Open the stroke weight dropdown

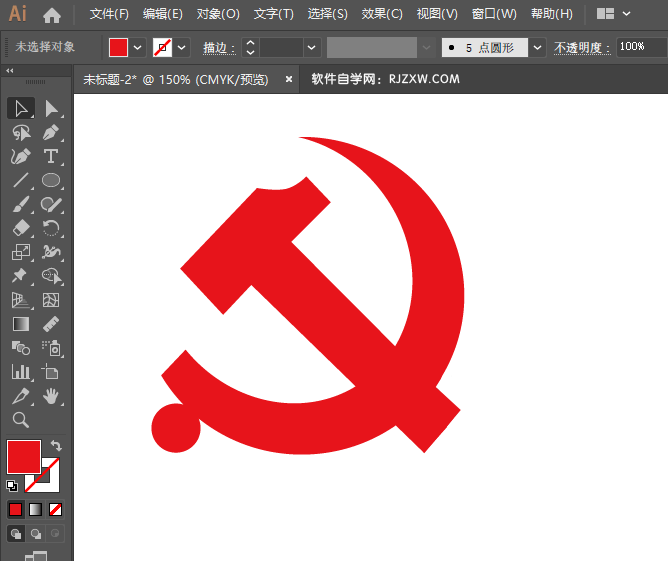[x=311, y=48]
